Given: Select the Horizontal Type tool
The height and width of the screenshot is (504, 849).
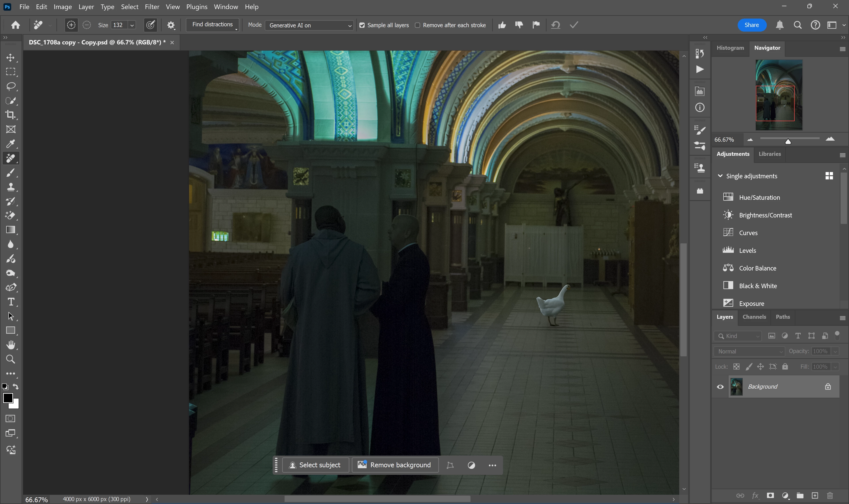Looking at the screenshot, I should point(11,302).
